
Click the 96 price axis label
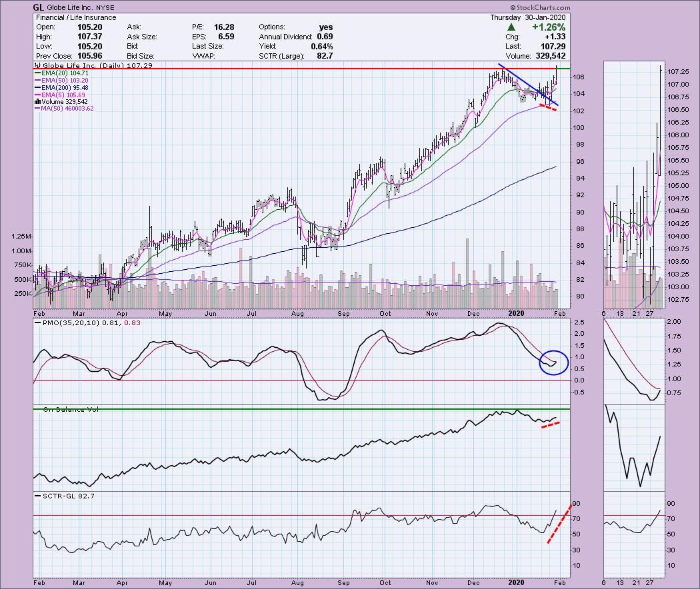point(580,161)
